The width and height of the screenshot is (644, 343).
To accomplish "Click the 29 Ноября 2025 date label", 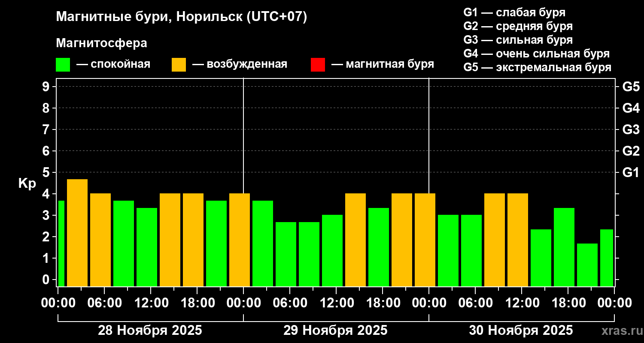I will 335,331.
